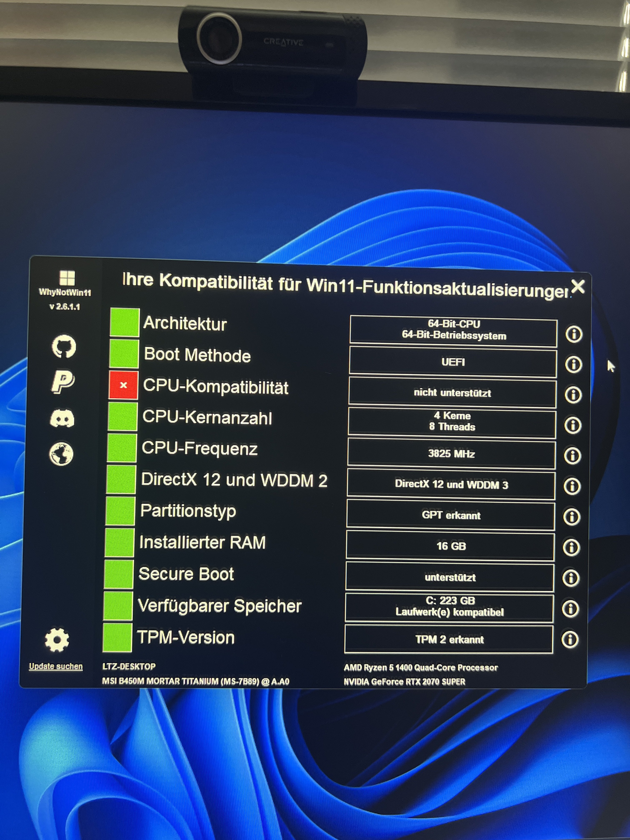Click the Update suchen link
The height and width of the screenshot is (840, 630).
[56, 666]
